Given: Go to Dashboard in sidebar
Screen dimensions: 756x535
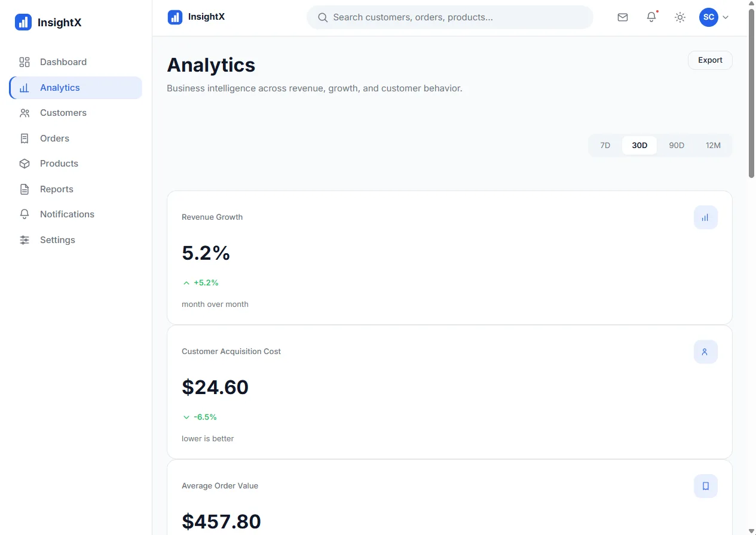Looking at the screenshot, I should (x=76, y=62).
